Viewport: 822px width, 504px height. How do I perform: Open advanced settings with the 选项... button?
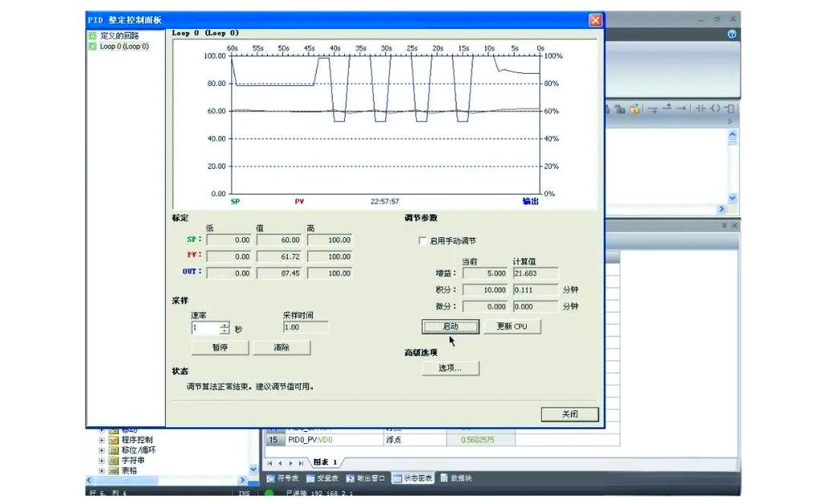click(451, 368)
